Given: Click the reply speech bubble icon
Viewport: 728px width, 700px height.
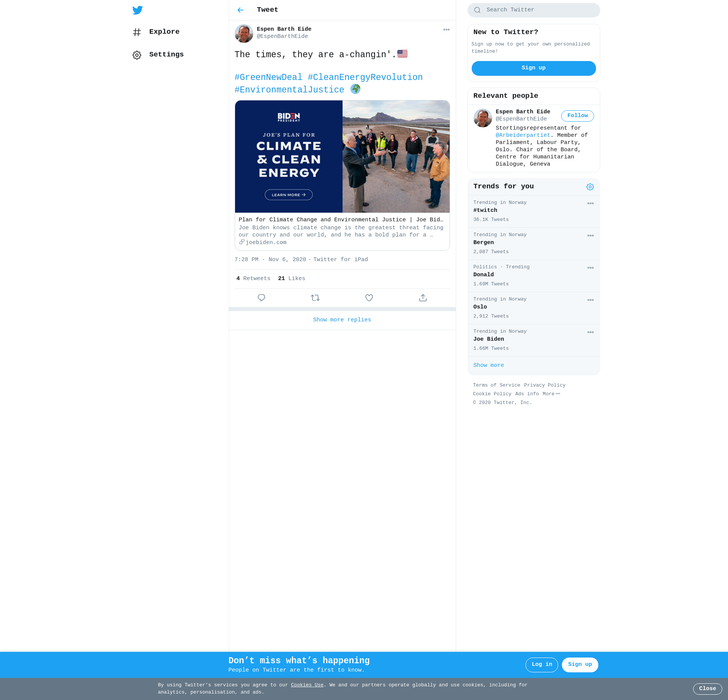Looking at the screenshot, I should click(x=261, y=298).
